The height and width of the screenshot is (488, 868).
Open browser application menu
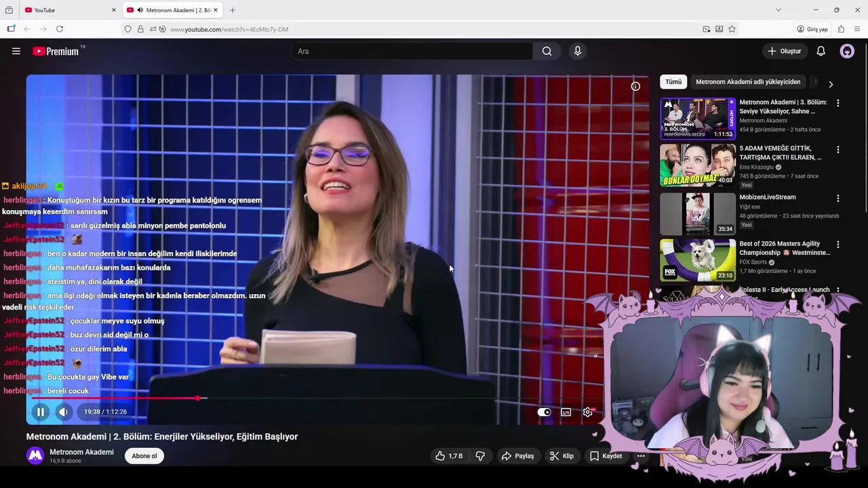point(857,29)
